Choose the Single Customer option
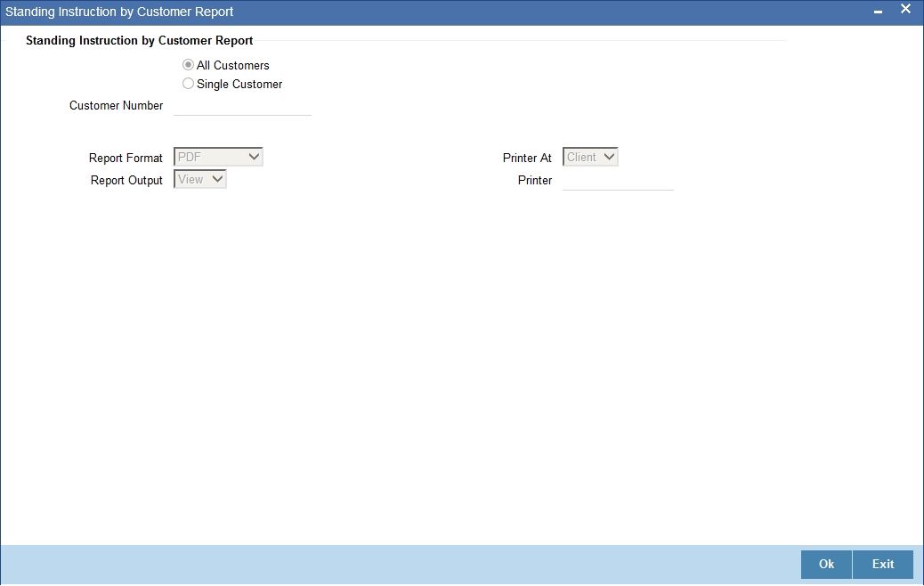924x586 pixels. coord(188,84)
